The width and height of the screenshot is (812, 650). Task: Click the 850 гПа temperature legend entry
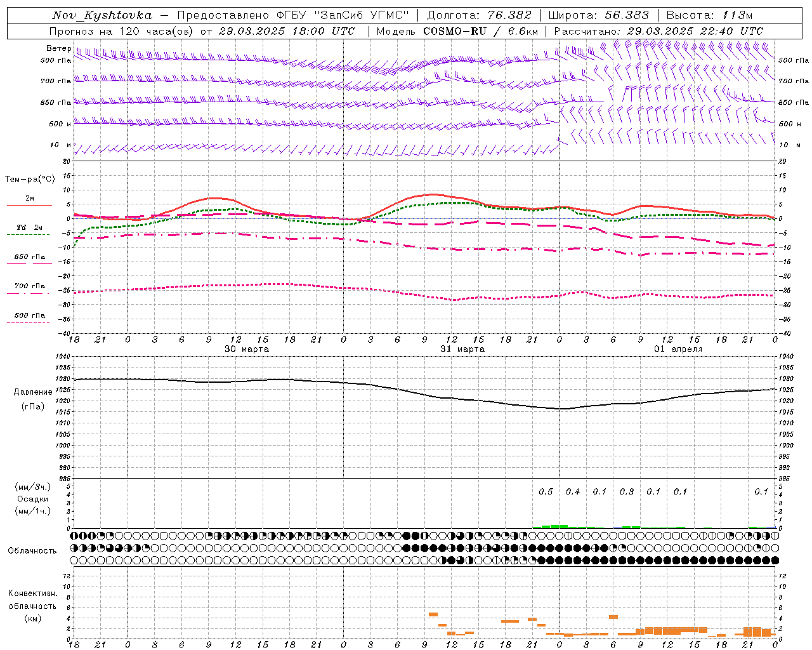29,257
